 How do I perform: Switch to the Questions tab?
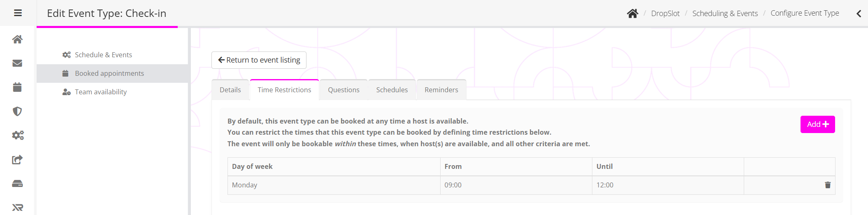(343, 90)
